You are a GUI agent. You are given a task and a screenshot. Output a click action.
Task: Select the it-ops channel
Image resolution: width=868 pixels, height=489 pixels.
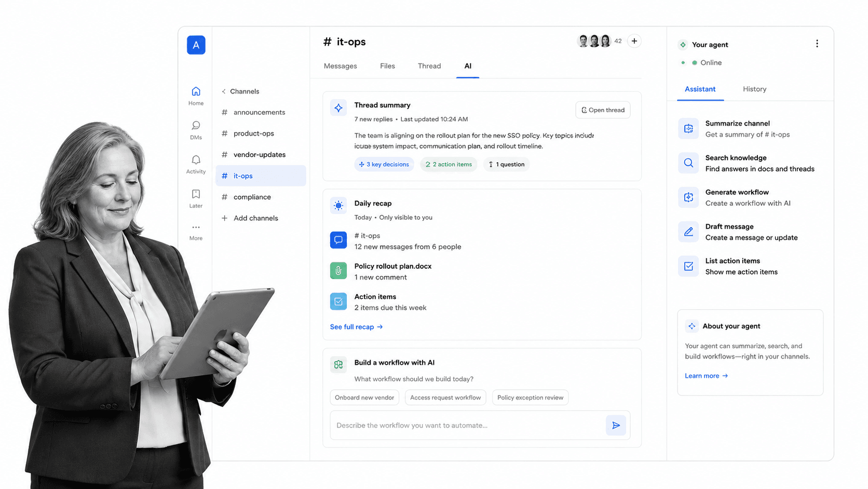pyautogui.click(x=261, y=176)
